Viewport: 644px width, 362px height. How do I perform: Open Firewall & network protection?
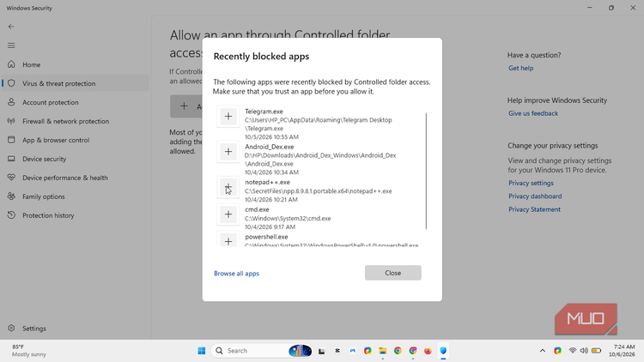pos(76,121)
